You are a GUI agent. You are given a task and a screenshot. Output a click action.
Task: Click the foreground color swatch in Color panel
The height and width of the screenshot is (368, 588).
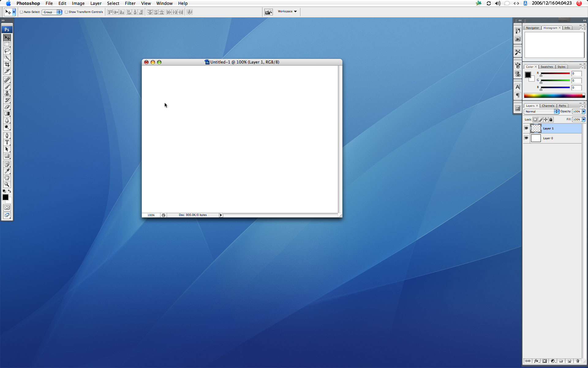[x=528, y=75]
